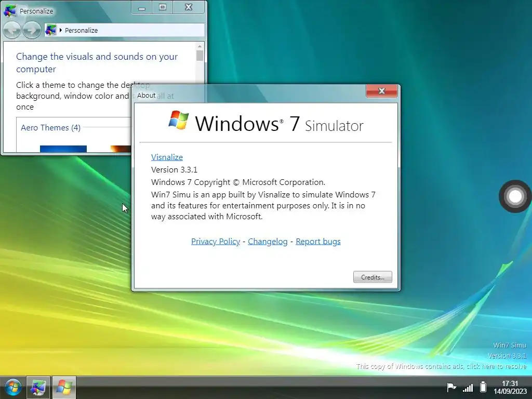
Task: Click the Personalize address bar icon
Action: pyautogui.click(x=51, y=30)
